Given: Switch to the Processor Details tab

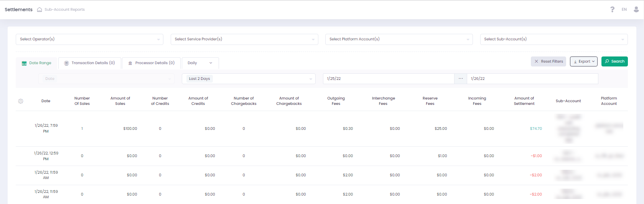Looking at the screenshot, I should pos(155,63).
